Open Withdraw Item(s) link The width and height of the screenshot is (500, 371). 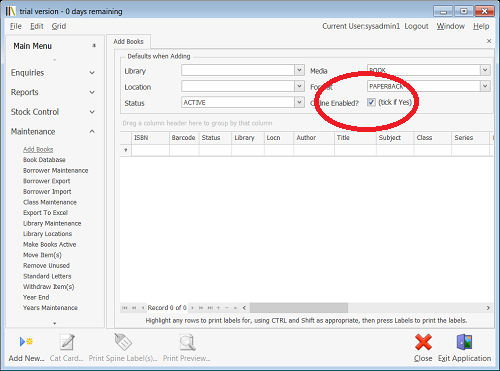49,287
